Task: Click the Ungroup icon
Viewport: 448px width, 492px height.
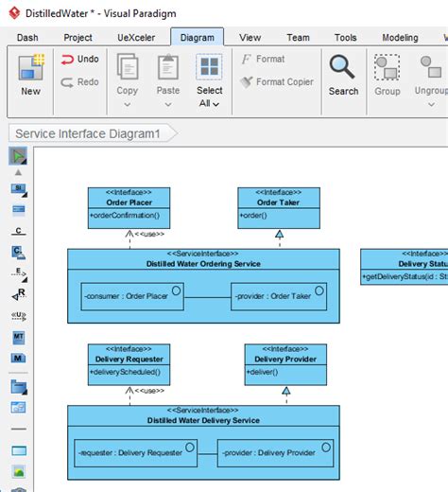Action: coord(431,66)
